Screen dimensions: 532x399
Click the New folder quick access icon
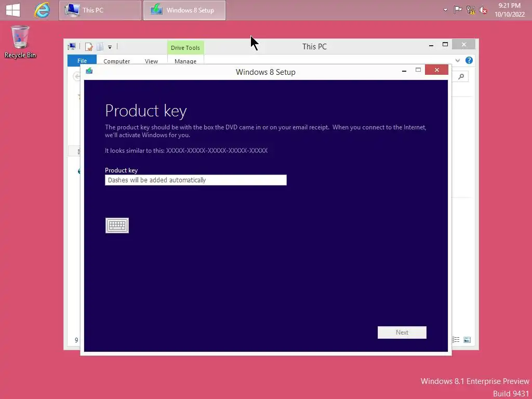[x=100, y=47]
